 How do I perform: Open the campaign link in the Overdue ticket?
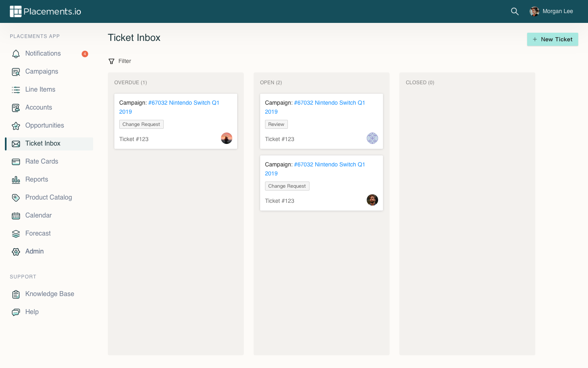[x=183, y=103]
